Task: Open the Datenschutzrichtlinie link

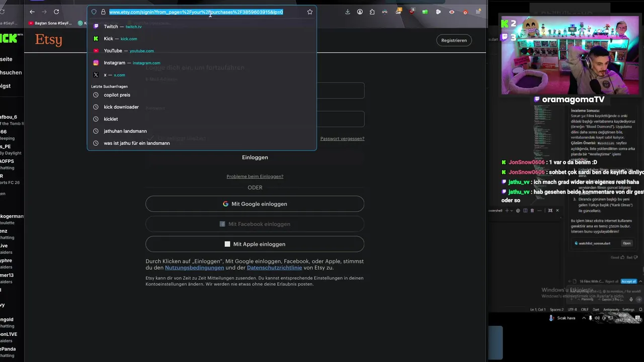Action: pos(274,268)
